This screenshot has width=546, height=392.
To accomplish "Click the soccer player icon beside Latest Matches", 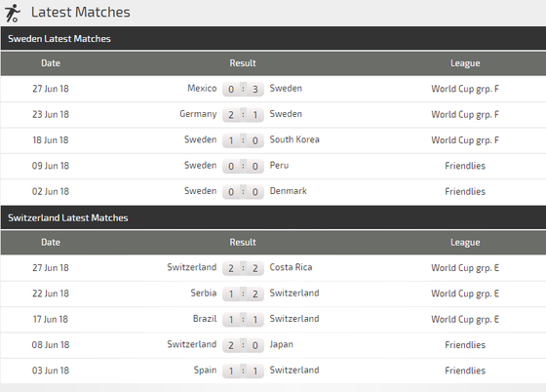I will (x=13, y=13).
